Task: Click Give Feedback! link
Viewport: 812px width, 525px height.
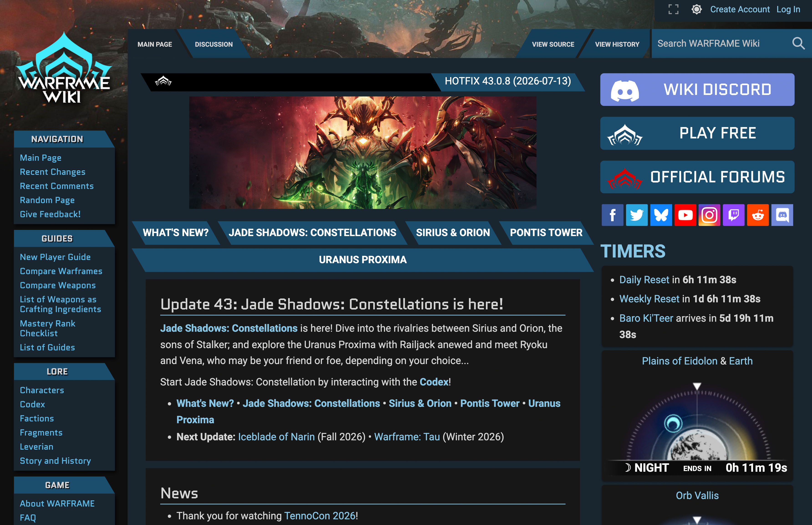Action: 50,214
